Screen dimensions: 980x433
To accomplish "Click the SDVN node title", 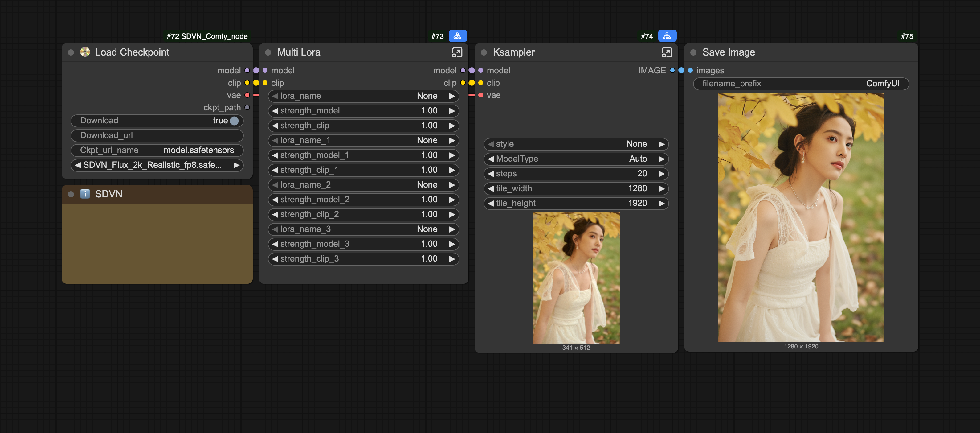I will (x=108, y=194).
